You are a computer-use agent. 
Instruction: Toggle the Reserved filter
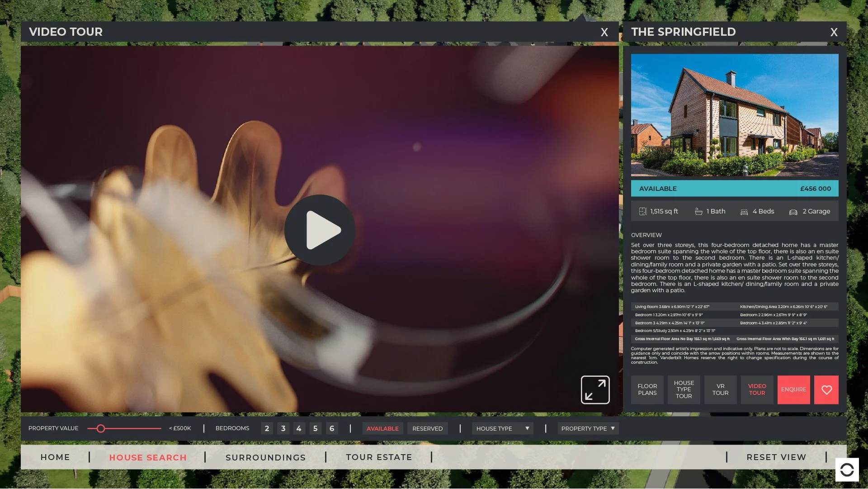(427, 428)
